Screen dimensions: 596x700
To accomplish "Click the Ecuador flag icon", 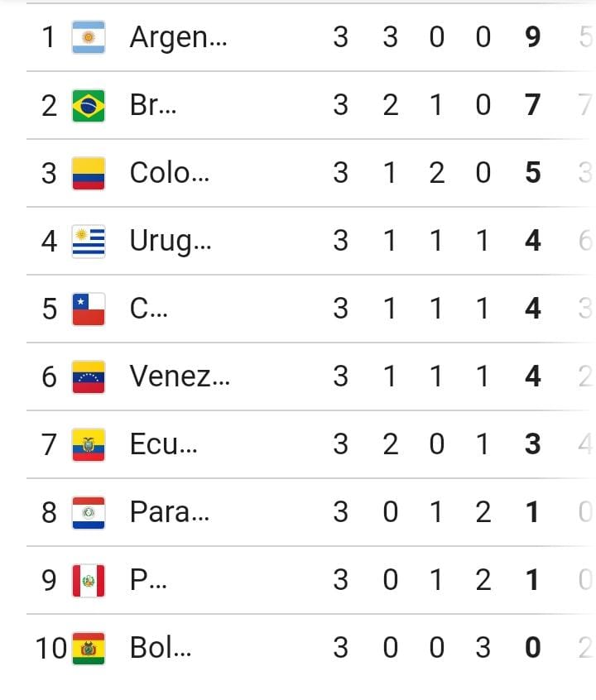I will coord(89,444).
